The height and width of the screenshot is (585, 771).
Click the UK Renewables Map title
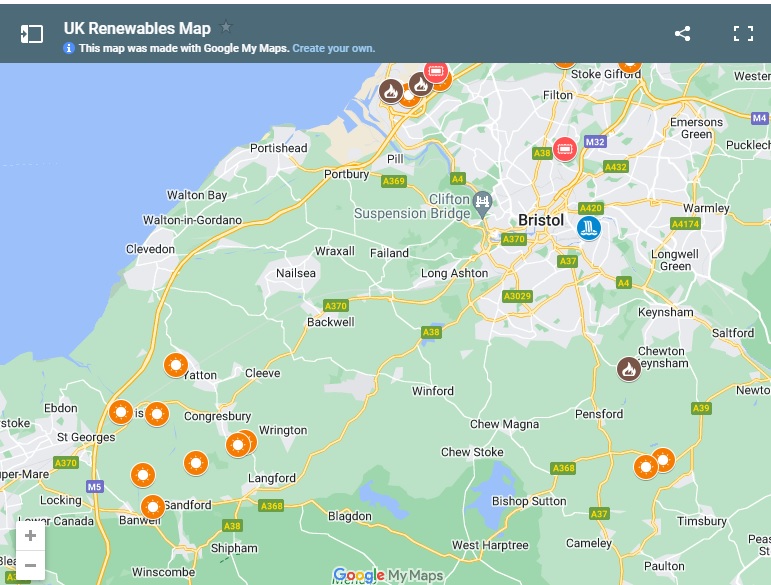point(137,28)
